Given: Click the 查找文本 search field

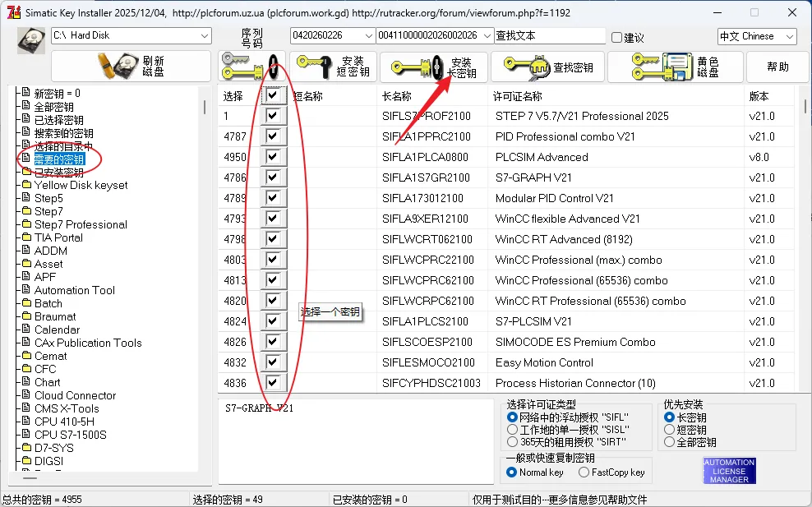Looking at the screenshot, I should (x=550, y=35).
